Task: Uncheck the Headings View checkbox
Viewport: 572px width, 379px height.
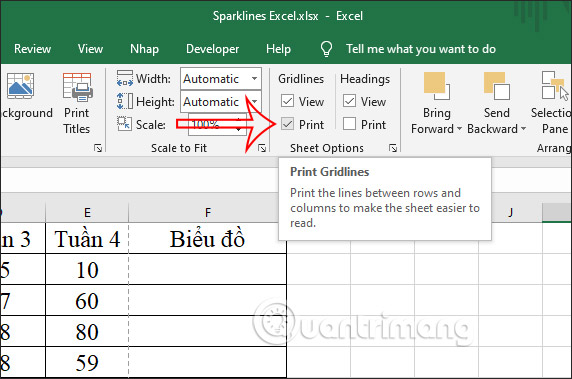Action: point(349,101)
